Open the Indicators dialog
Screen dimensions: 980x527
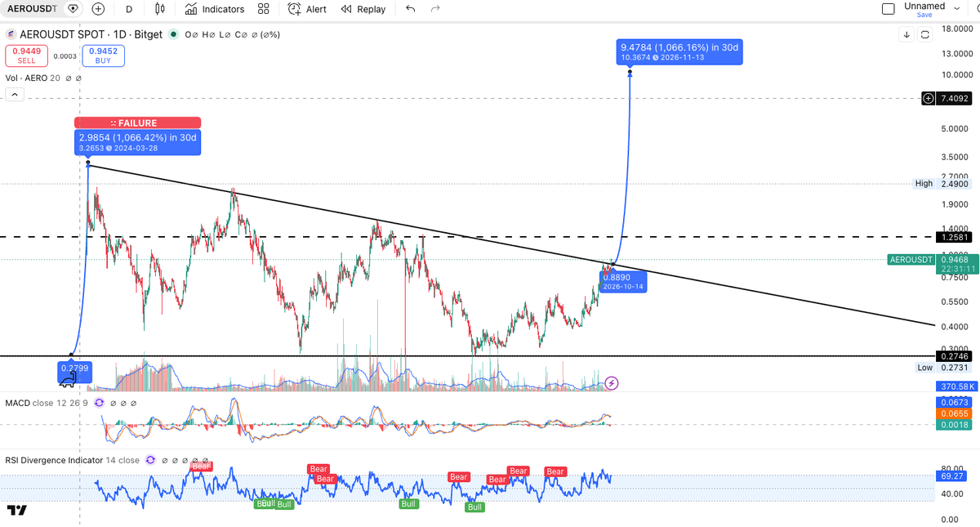tap(214, 9)
